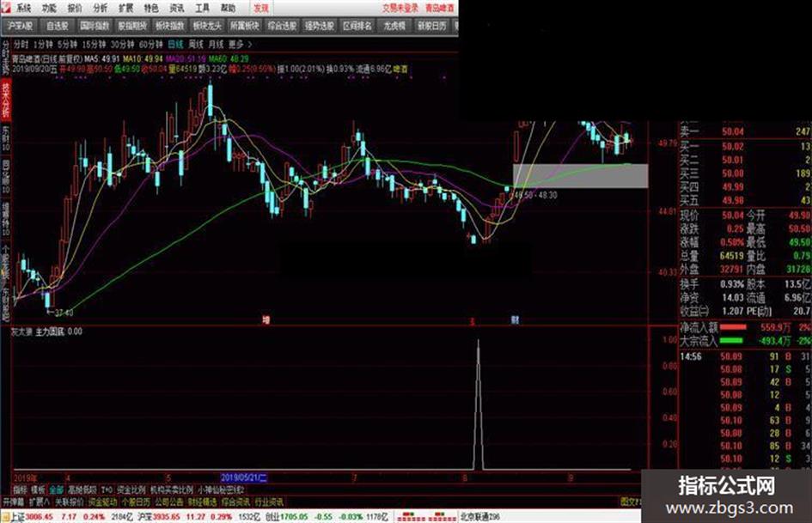Switch chart to 5分钟 period
This screenshot has width=812, height=523.
pyautogui.click(x=67, y=44)
